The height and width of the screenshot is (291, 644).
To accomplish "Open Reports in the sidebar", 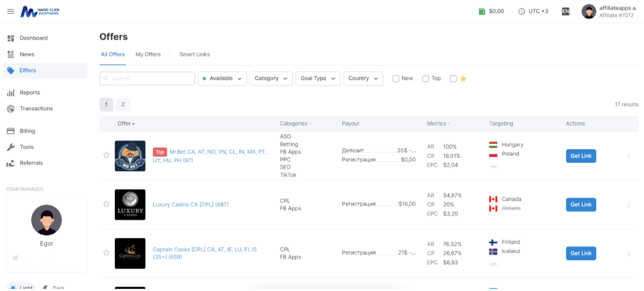I will [x=45, y=93].
